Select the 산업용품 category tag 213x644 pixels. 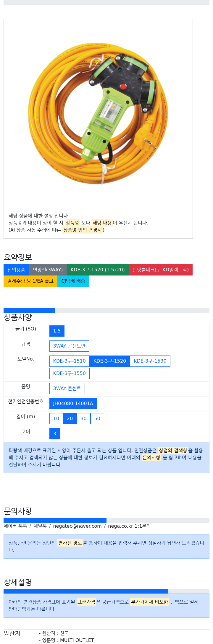coord(16,270)
